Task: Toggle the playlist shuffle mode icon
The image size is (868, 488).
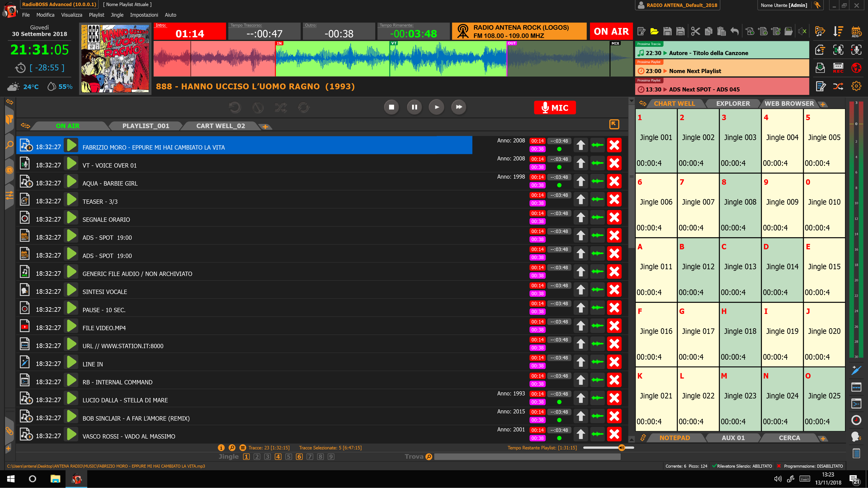Action: (281, 107)
